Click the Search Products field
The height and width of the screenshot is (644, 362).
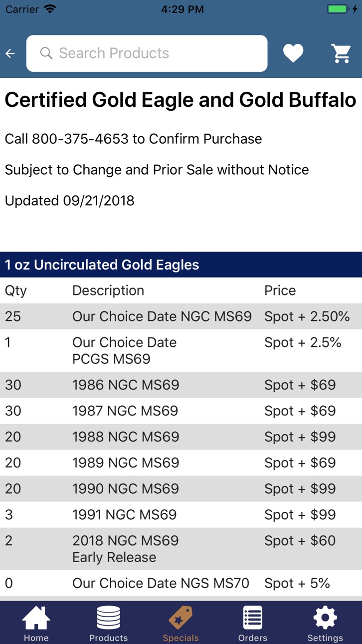click(x=147, y=53)
